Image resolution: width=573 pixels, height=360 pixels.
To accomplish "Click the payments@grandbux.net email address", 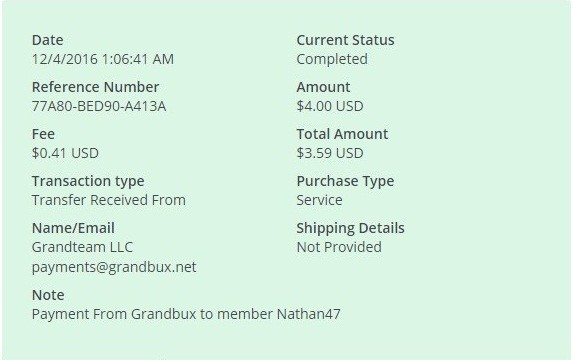I will (x=114, y=267).
